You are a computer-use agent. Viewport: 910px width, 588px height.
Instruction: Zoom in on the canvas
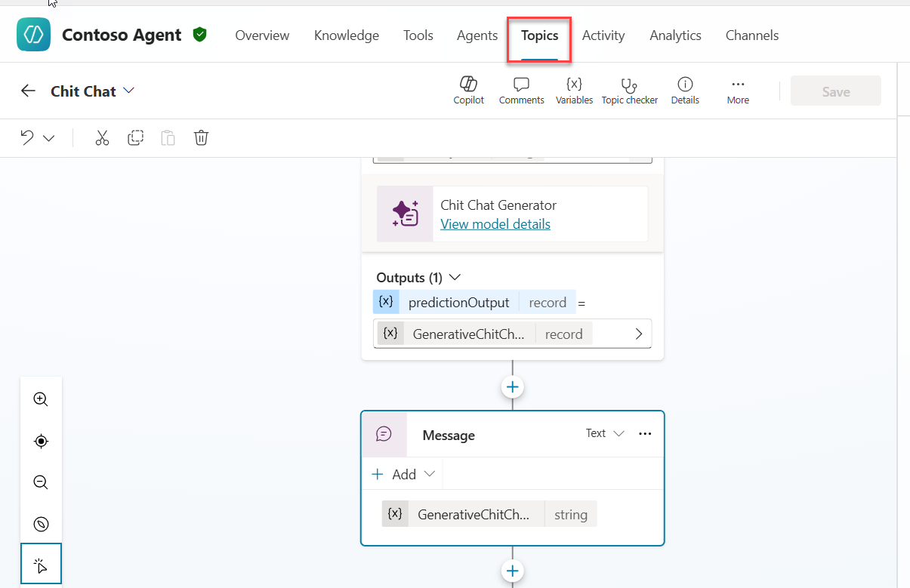point(42,399)
